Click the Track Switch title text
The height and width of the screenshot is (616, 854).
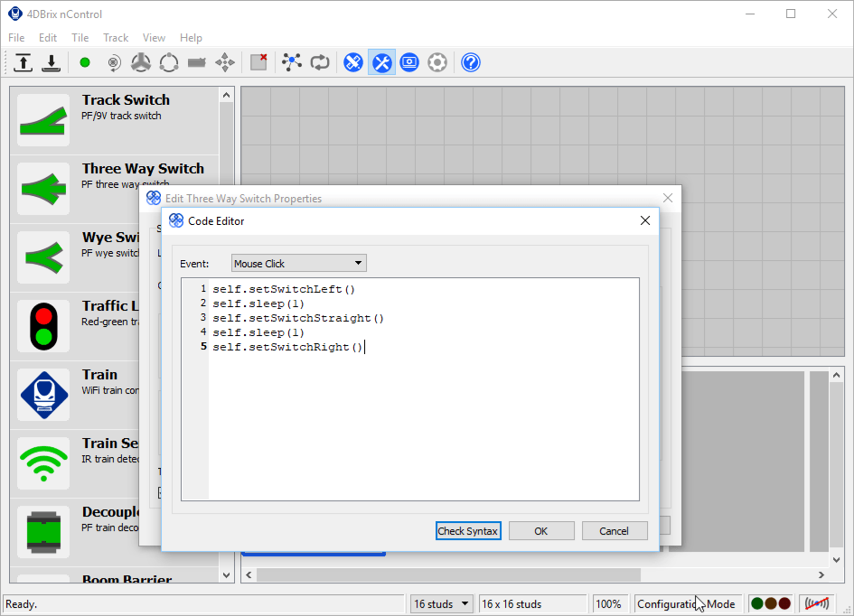point(126,100)
